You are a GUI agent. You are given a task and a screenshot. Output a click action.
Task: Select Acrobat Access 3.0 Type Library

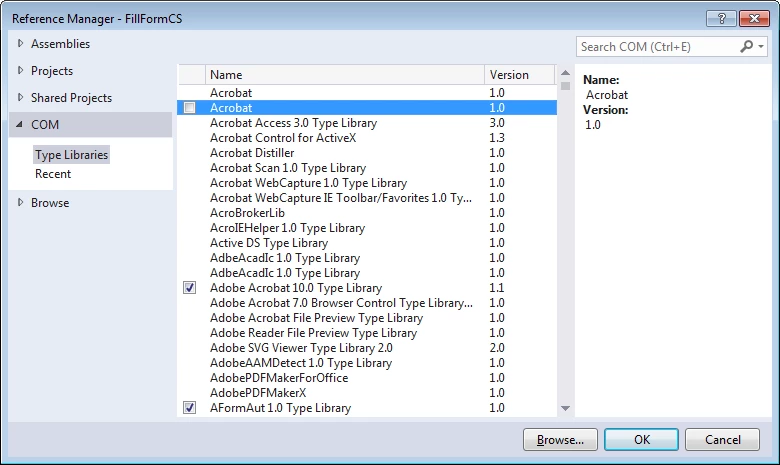[x=367, y=122]
